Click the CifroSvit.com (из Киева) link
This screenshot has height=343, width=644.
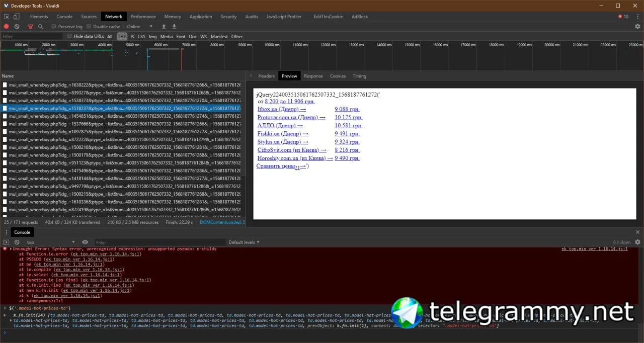[x=292, y=150]
